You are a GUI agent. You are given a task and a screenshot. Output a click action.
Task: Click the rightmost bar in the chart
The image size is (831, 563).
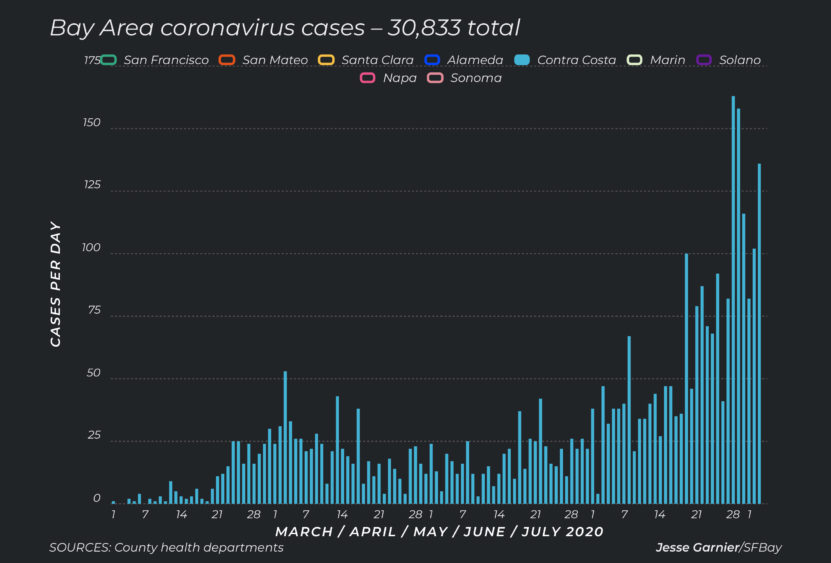(759, 334)
